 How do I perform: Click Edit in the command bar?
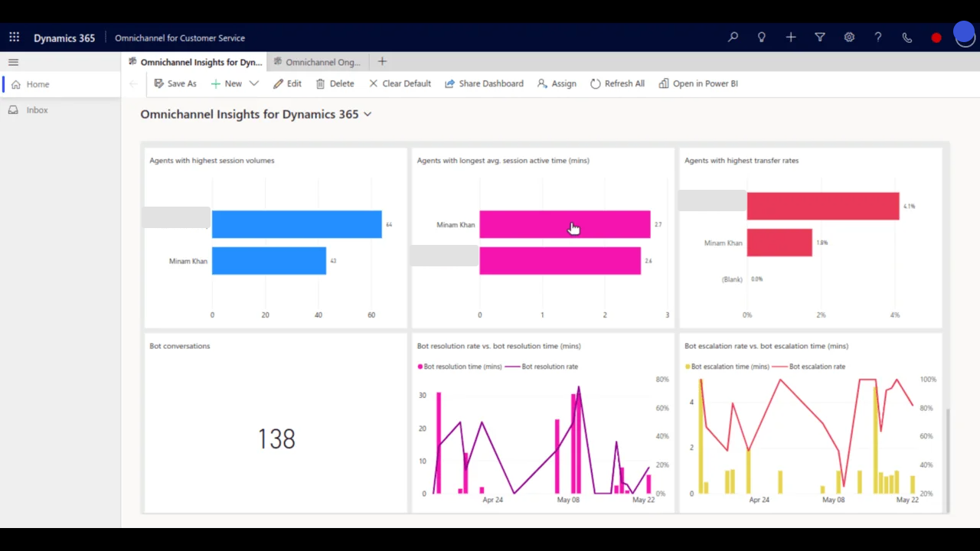(x=287, y=83)
